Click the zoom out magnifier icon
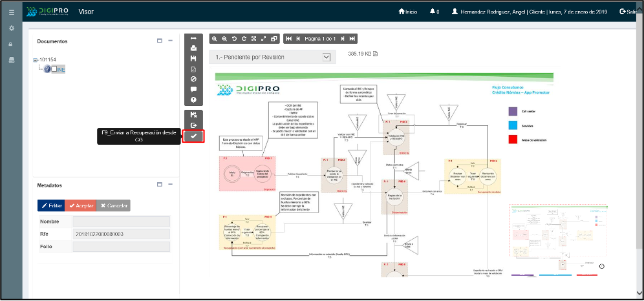This screenshot has width=644, height=301. (224, 39)
